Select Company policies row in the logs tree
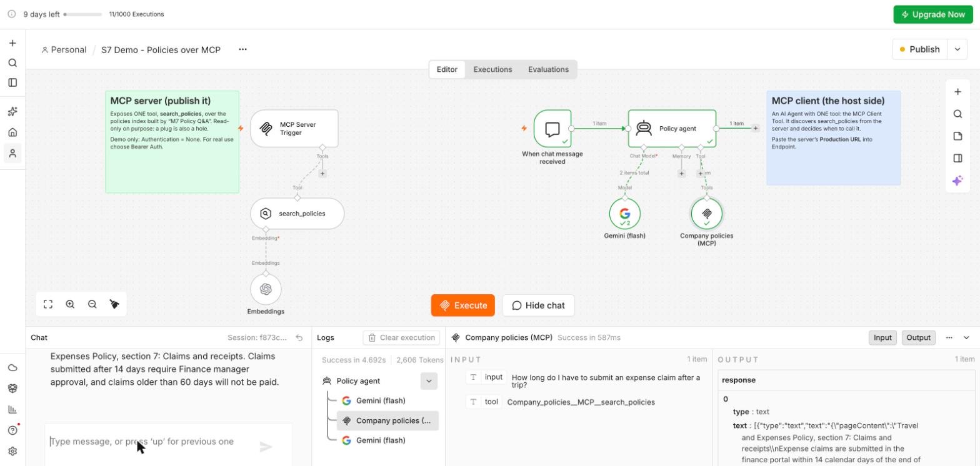980x466 pixels. 387,421
